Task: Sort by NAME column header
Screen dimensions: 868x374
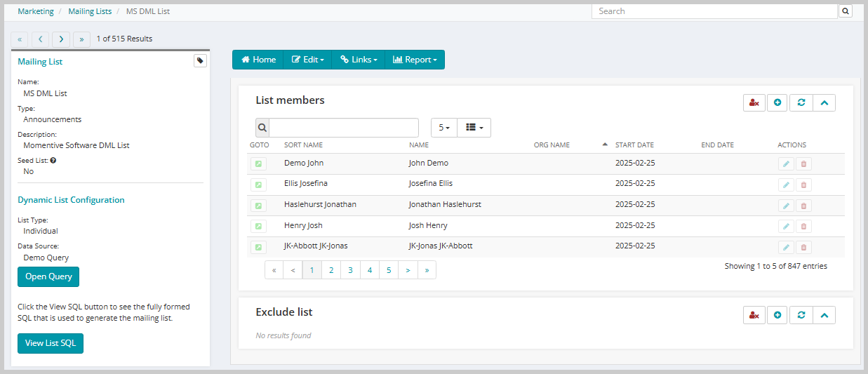Action: (419, 145)
